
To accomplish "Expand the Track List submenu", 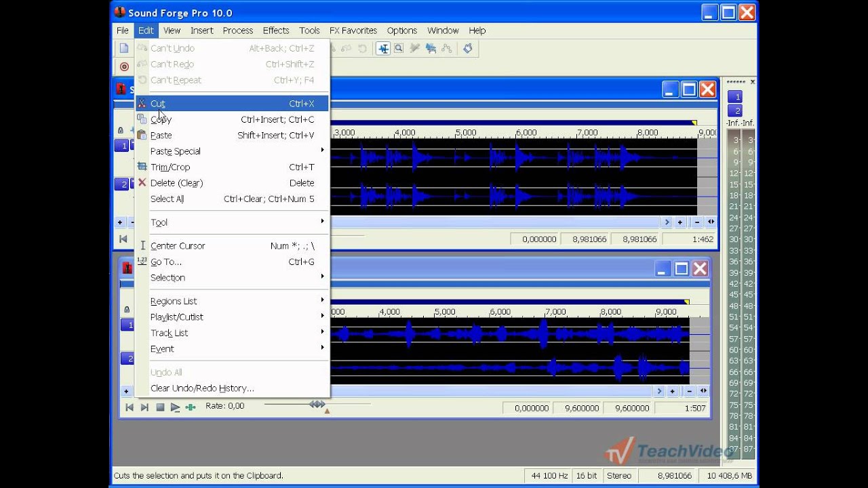I will coord(231,333).
